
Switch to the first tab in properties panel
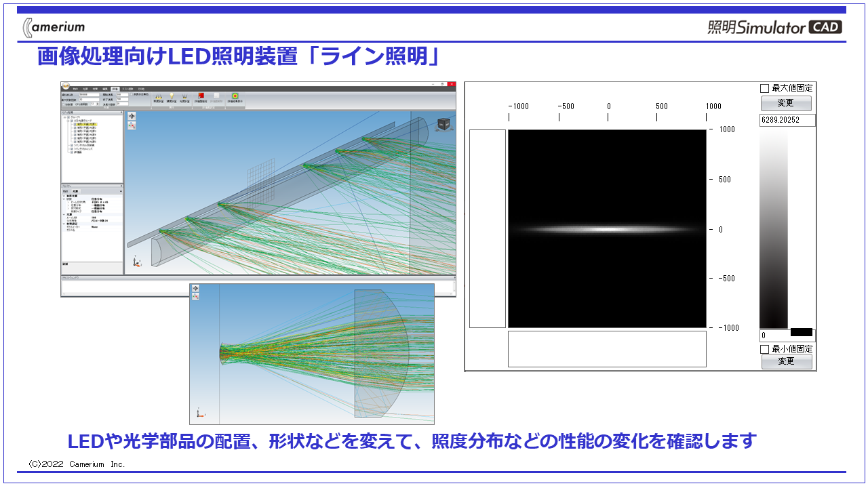pyautogui.click(x=66, y=192)
